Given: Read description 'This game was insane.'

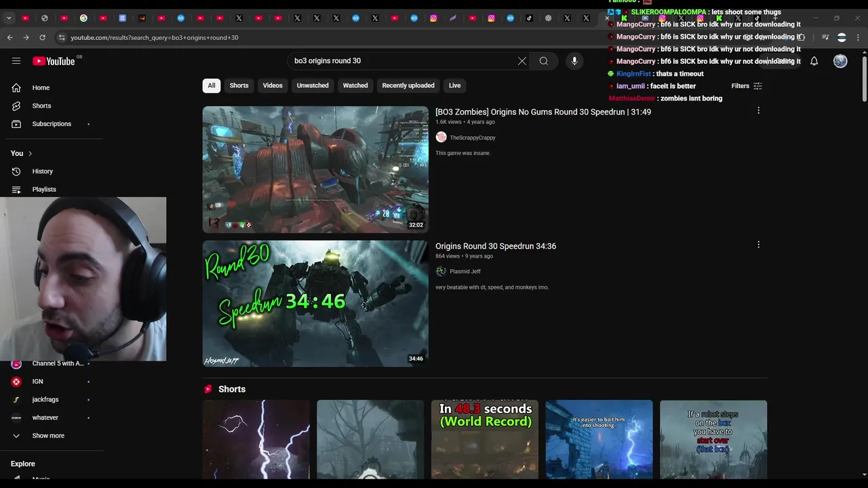Looking at the screenshot, I should [x=463, y=153].
